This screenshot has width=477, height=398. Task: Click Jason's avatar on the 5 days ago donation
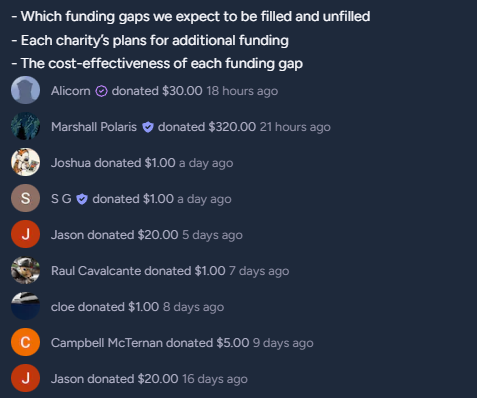click(x=25, y=234)
